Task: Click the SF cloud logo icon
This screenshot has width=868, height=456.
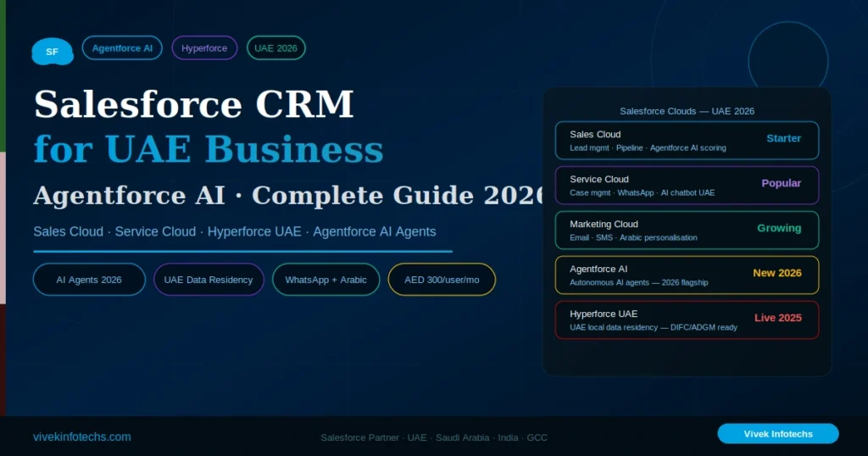Action: point(52,52)
